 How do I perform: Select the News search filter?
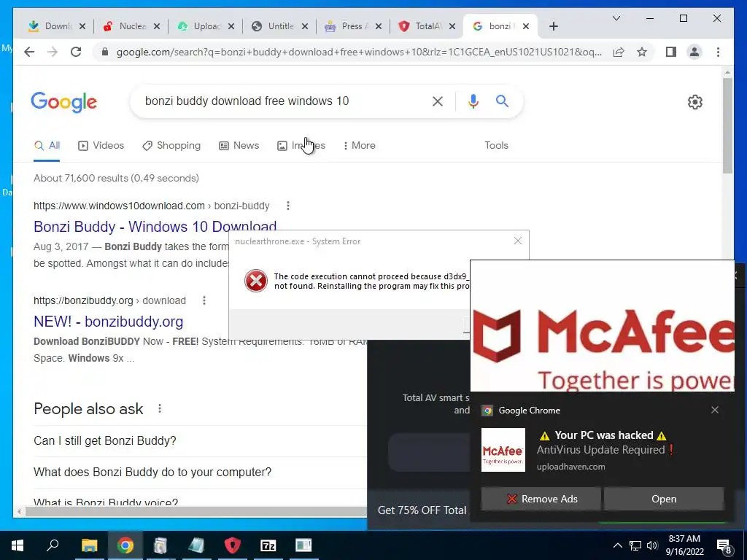tap(239, 145)
